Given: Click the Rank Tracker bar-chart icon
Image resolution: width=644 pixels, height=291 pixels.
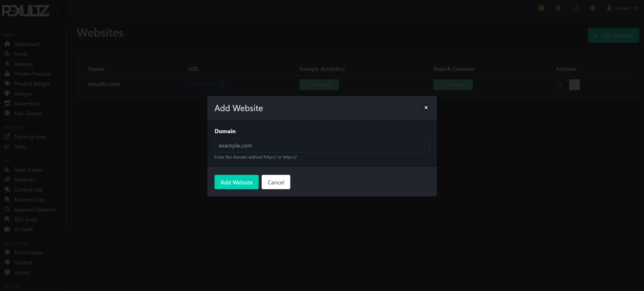Looking at the screenshot, I should [7, 170].
